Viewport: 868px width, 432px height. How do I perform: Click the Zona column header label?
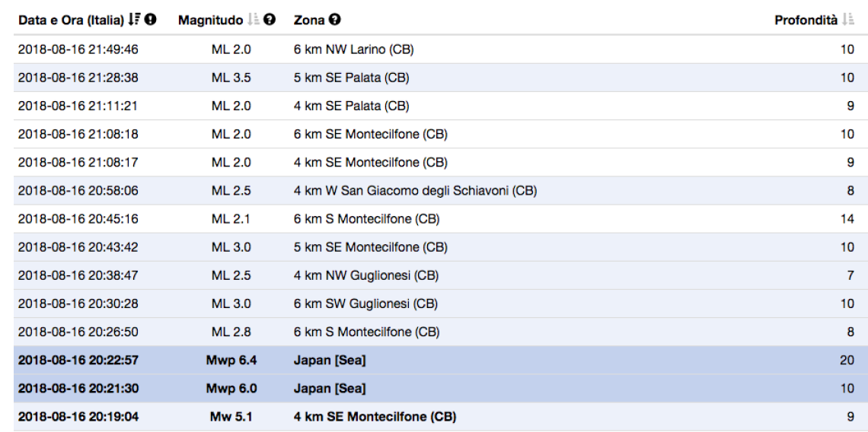(x=309, y=20)
